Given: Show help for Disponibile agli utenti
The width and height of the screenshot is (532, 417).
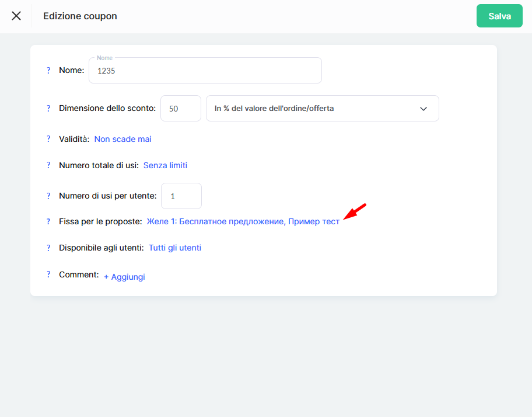Looking at the screenshot, I should coord(48,248).
